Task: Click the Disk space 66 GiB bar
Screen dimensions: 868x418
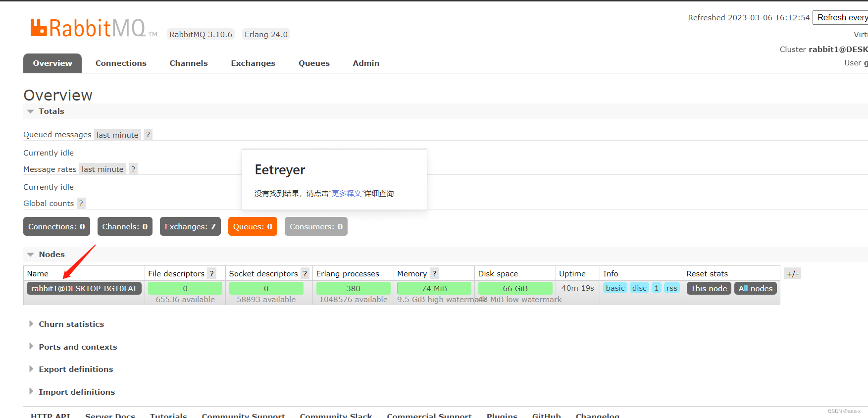Action: click(515, 288)
